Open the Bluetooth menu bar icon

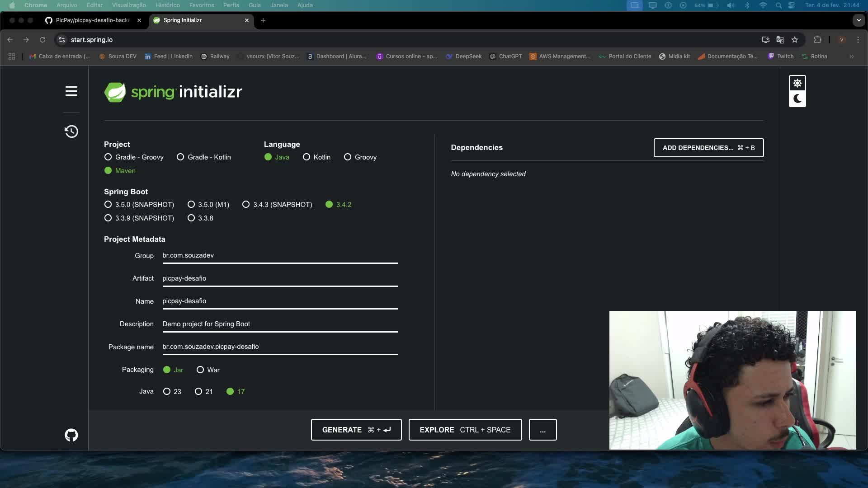point(747,5)
